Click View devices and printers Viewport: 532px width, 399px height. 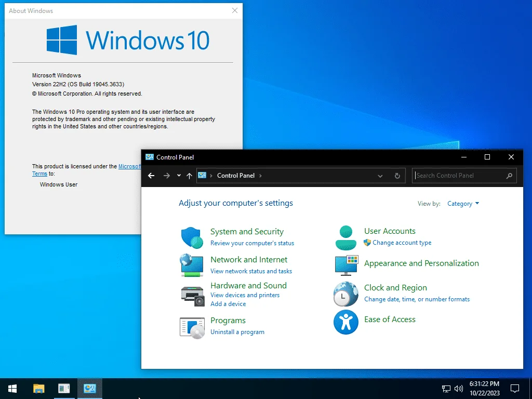point(245,295)
